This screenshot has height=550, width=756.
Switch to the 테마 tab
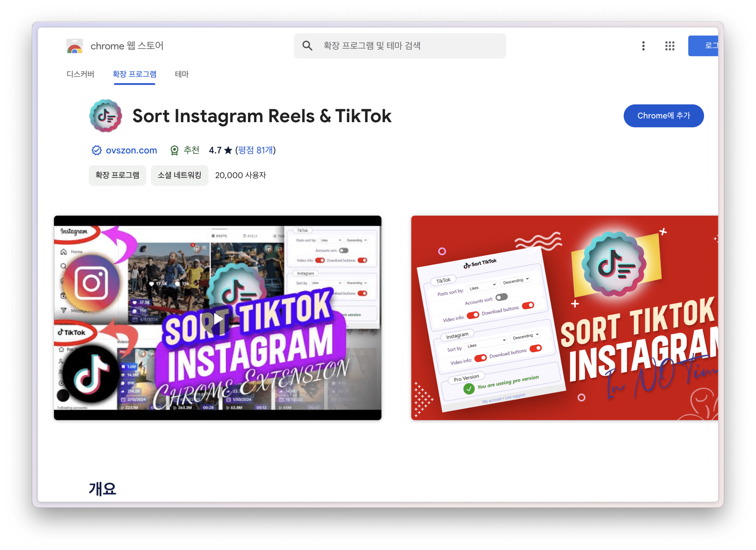pyautogui.click(x=182, y=74)
